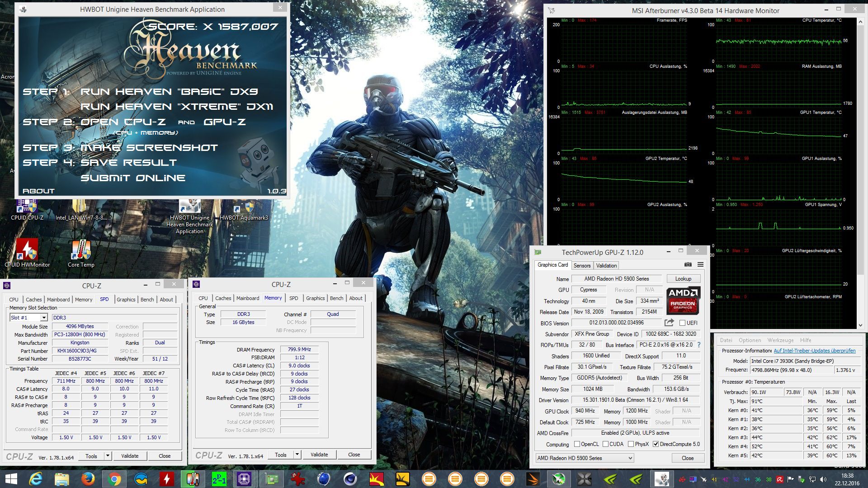Switch to Core Temp in the taskbar

tap(193, 479)
